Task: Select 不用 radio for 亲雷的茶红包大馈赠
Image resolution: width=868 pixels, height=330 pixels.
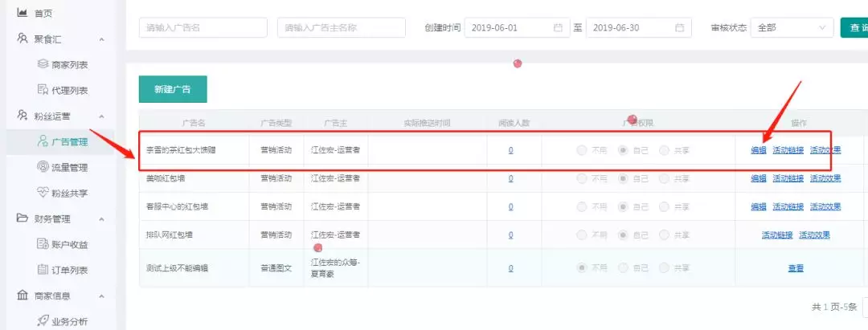Action: (x=582, y=150)
